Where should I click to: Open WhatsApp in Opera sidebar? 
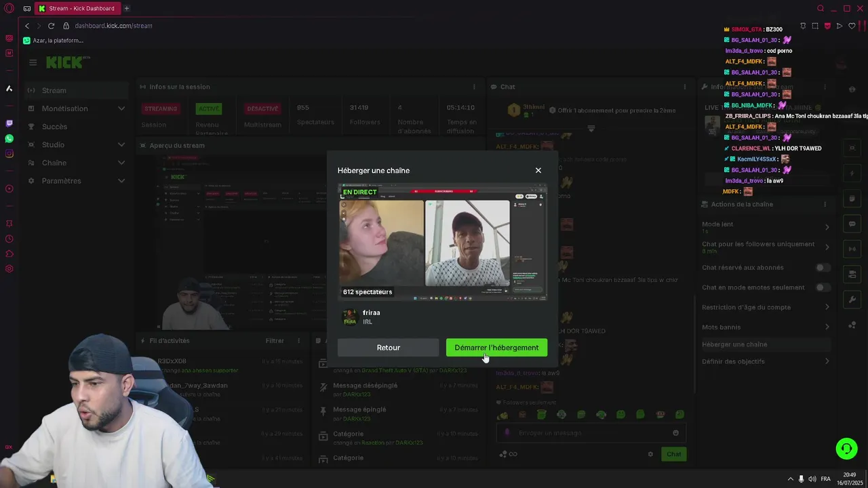click(x=9, y=138)
